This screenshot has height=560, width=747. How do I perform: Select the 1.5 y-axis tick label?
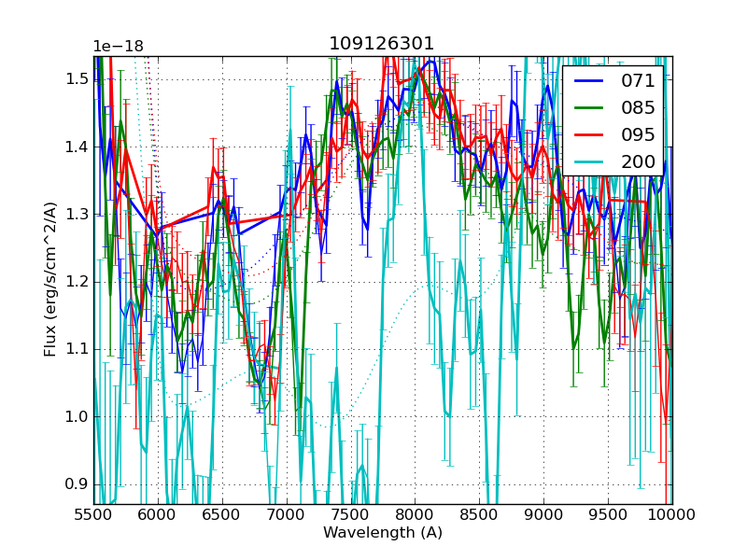[x=77, y=79]
